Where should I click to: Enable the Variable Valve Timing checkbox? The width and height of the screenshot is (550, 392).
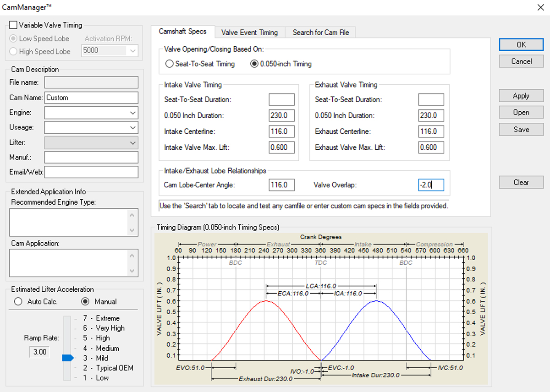pos(13,25)
